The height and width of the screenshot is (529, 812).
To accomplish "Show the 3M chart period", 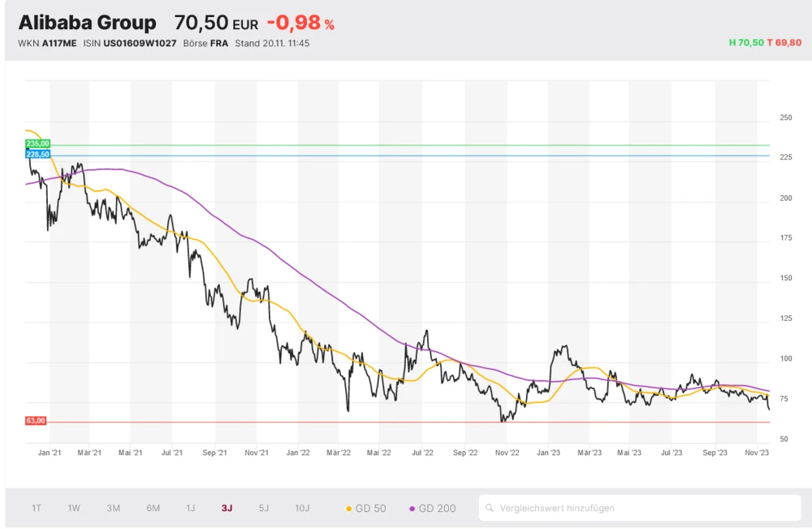I will coord(113,509).
